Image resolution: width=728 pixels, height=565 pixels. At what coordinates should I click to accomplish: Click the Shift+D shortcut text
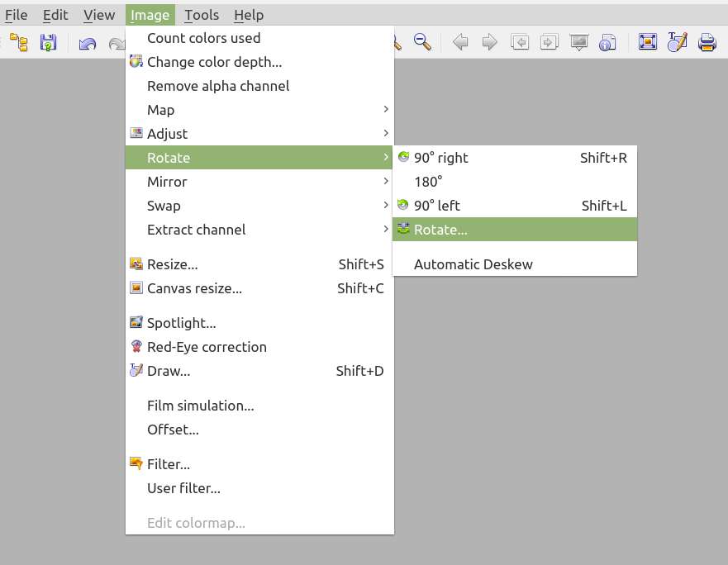359,371
